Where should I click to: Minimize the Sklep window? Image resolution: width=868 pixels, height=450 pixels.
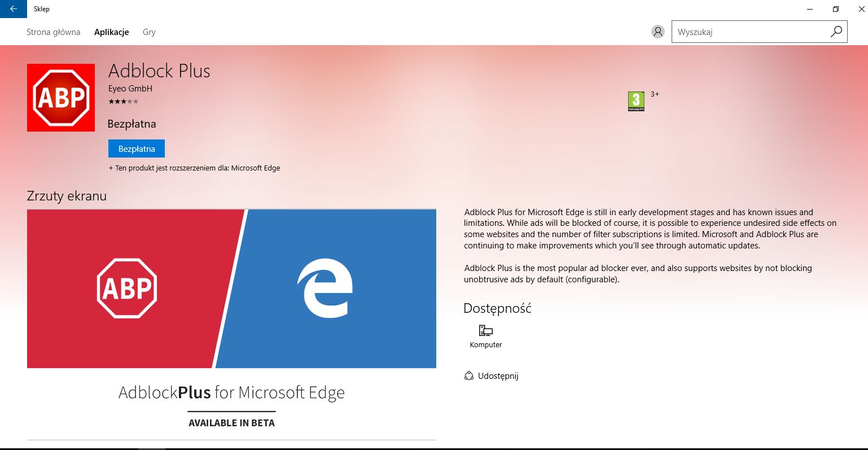810,9
